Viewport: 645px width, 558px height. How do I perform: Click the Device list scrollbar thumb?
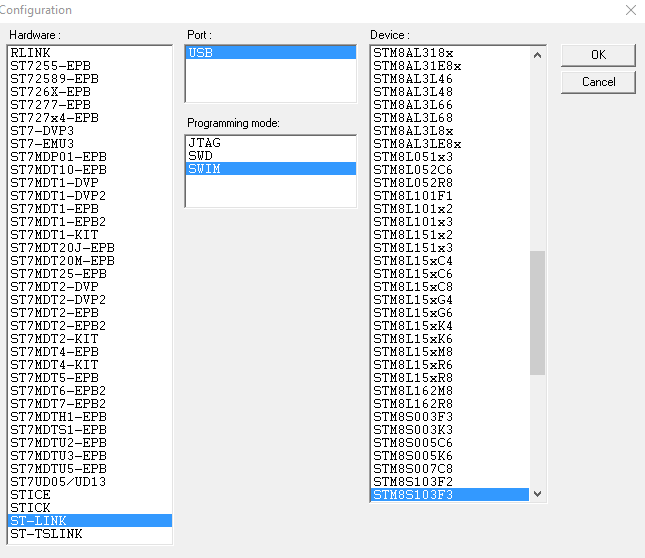[537, 313]
